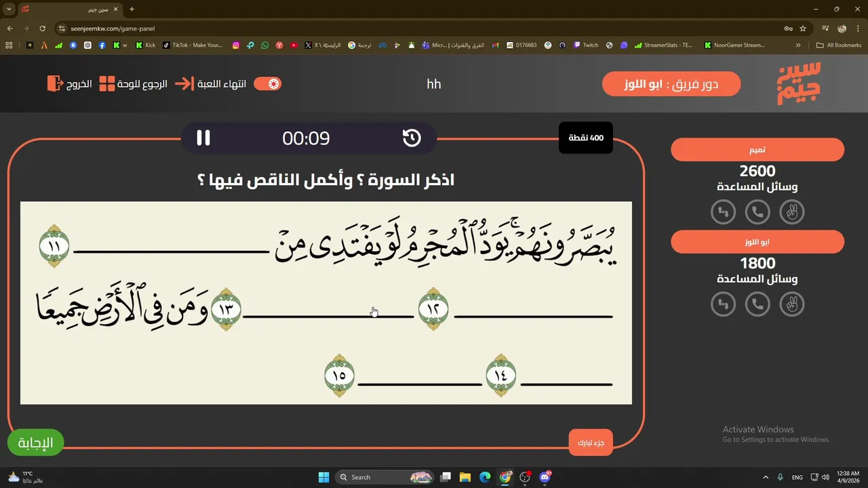The width and height of the screenshot is (868, 488).
Task: Open the WhatsApp bookmark icon
Action: [x=264, y=45]
